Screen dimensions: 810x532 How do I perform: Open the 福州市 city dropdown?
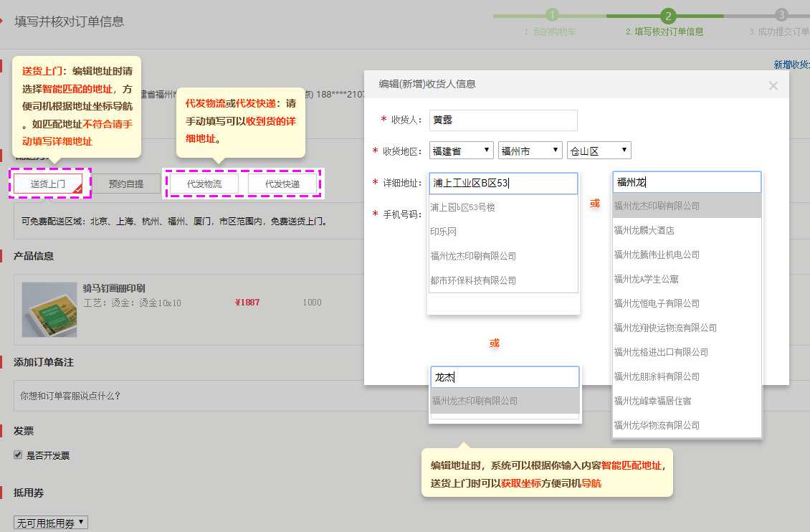pyautogui.click(x=530, y=151)
